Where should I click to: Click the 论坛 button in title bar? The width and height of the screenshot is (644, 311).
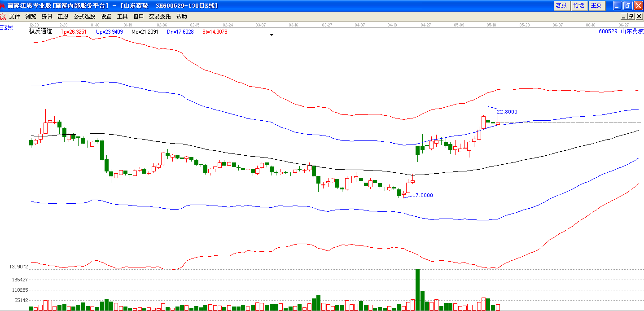click(579, 5)
